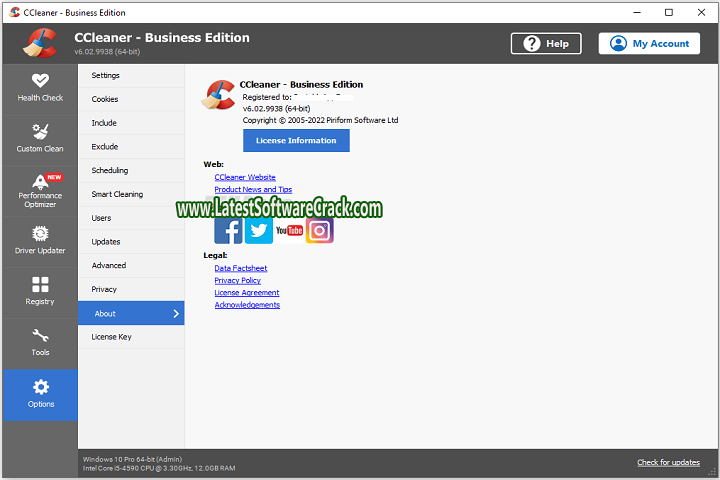Click the CCleaner logo in the header
This screenshot has height=480, width=720.
tap(40, 43)
